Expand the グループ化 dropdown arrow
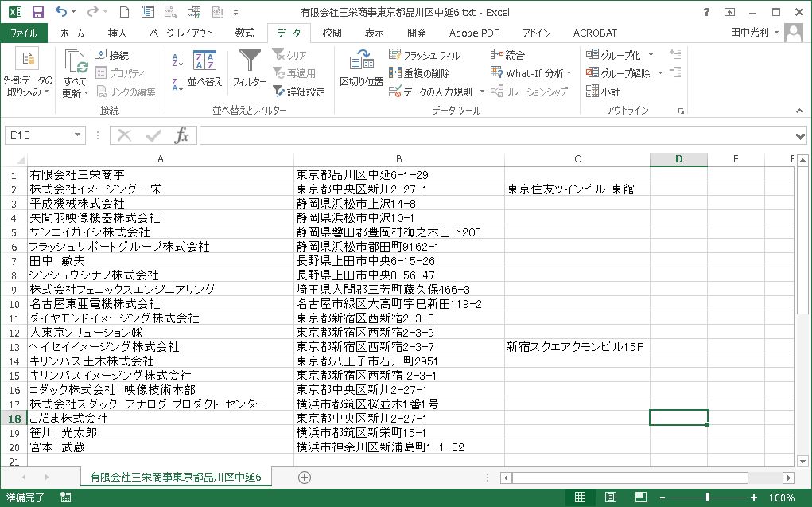Image resolution: width=812 pixels, height=507 pixels. click(x=651, y=55)
